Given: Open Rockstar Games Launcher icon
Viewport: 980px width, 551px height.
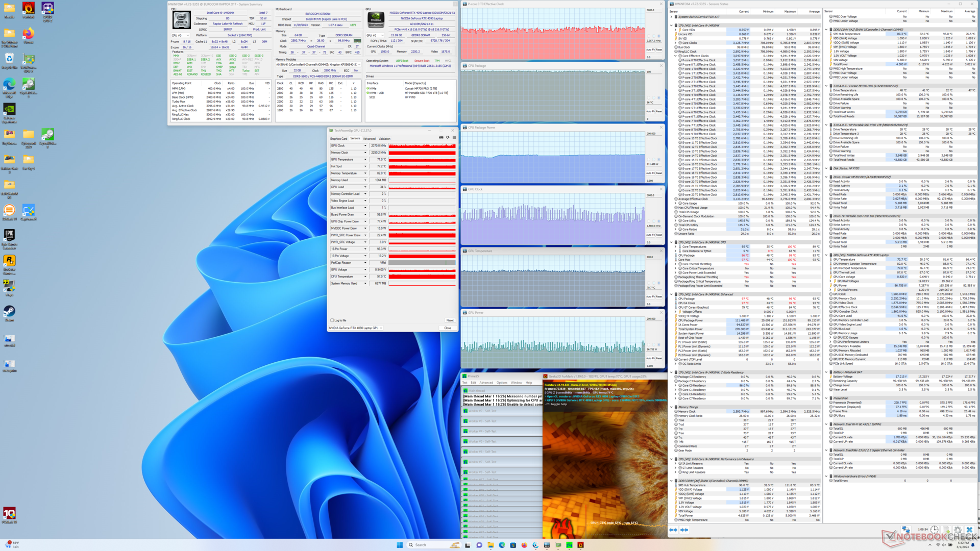Looking at the screenshot, I should pyautogui.click(x=9, y=264).
